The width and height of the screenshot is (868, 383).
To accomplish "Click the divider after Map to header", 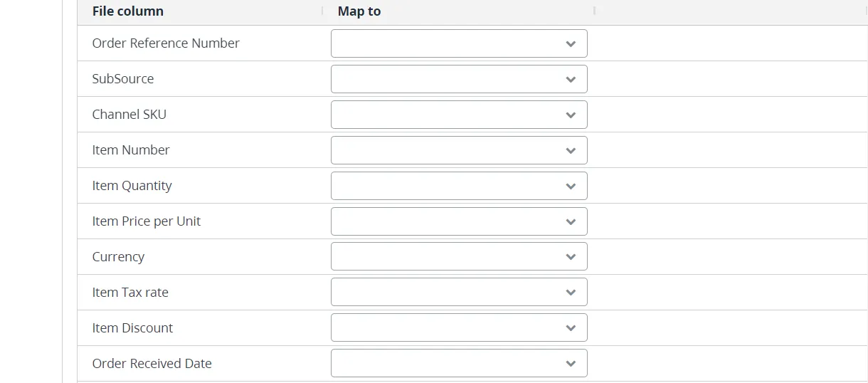I will (594, 11).
